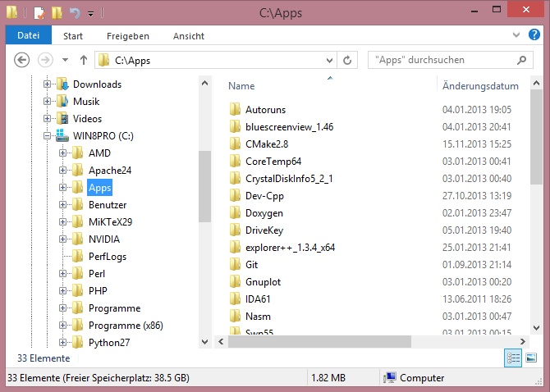This screenshot has width=550, height=392.
Task: Click the Nasm folder icon
Action: pyautogui.click(x=235, y=316)
